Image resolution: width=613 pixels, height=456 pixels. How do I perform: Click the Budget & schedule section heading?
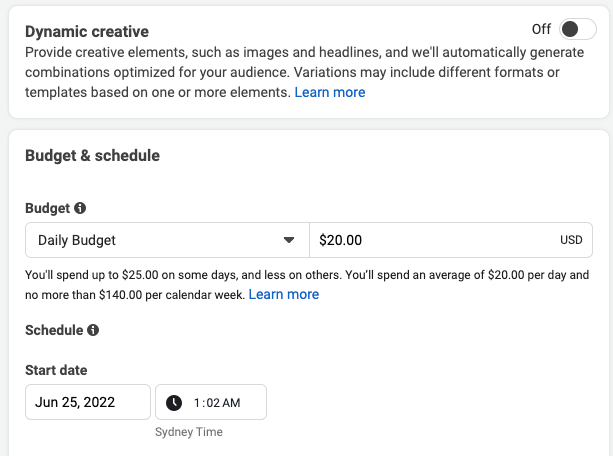92,155
